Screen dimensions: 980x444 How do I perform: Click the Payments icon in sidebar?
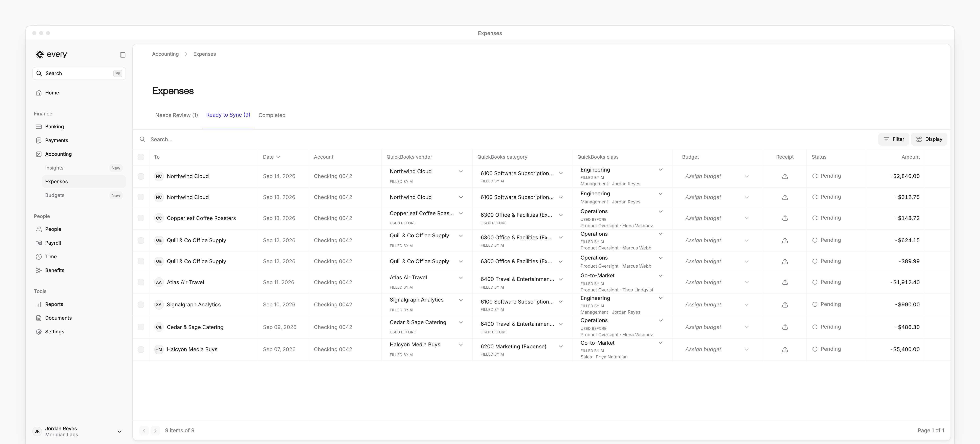click(x=39, y=140)
